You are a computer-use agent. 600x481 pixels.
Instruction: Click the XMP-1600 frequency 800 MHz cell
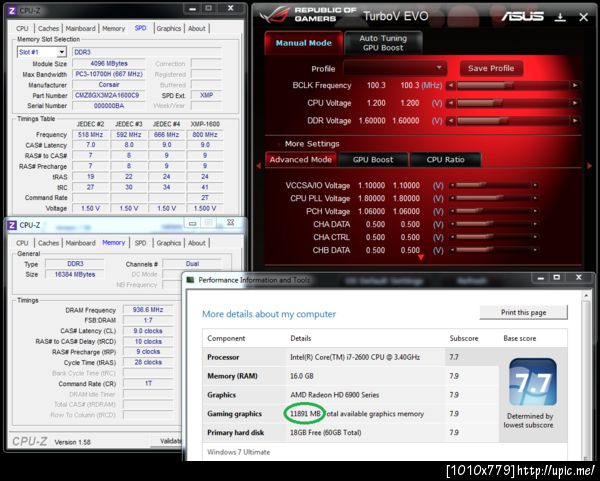[205, 135]
